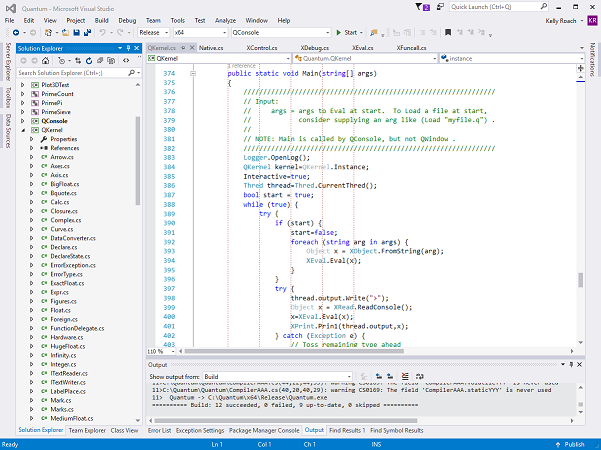Select Hardware.cs in Solution Explorer

67,337
